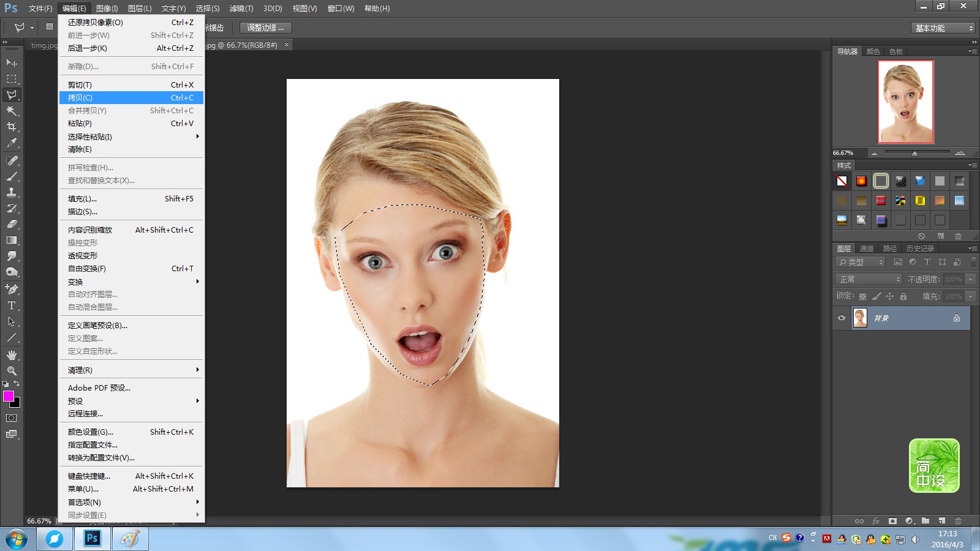Toggle lock image pixels brush icon

coord(876,296)
